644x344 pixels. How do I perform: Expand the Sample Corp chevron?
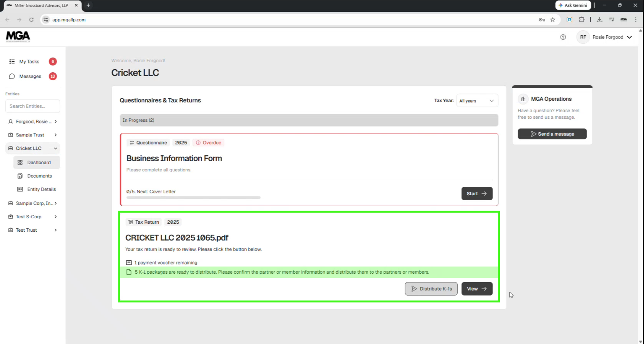coord(56,203)
